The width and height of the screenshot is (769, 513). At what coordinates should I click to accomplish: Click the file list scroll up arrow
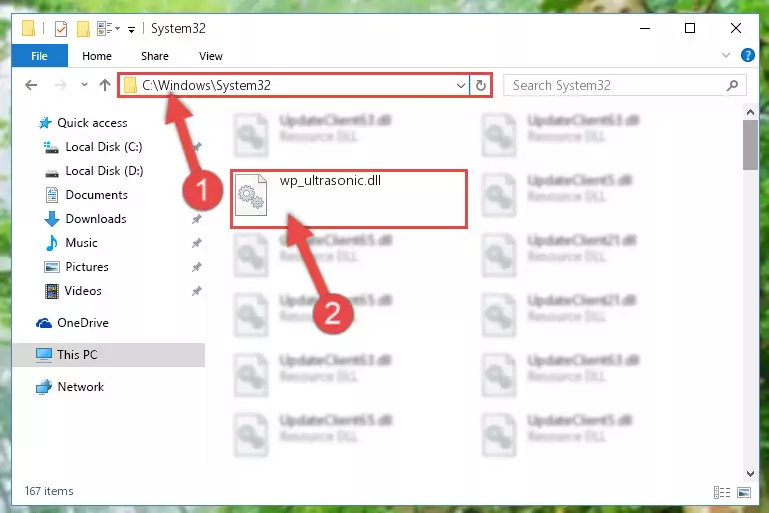click(x=750, y=112)
